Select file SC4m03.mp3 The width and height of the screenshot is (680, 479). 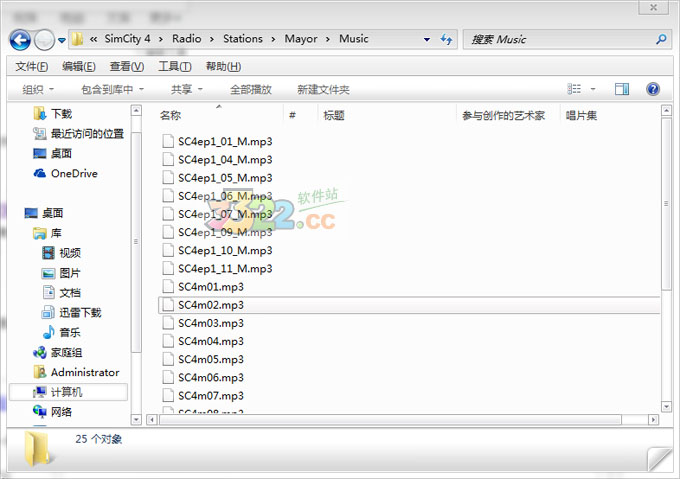pos(211,323)
